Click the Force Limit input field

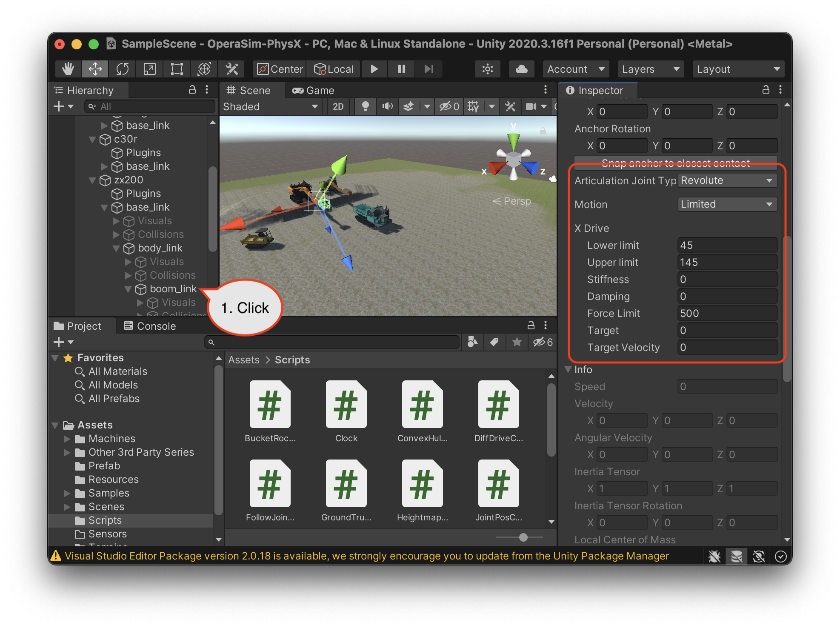[x=727, y=314]
